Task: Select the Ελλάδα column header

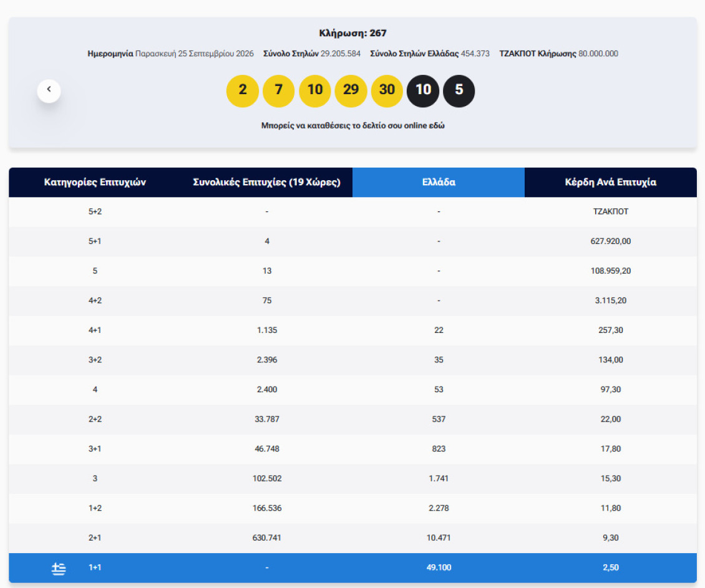Action: click(x=439, y=182)
